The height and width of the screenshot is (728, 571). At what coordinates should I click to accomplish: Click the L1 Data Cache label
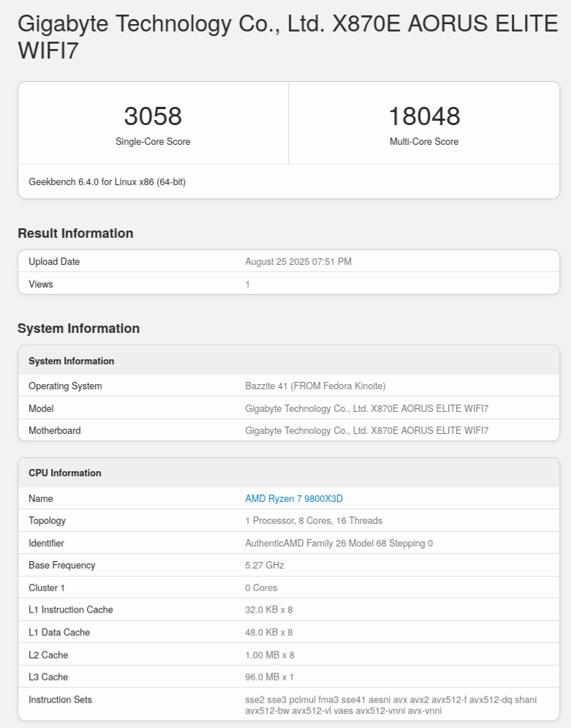[x=59, y=632]
